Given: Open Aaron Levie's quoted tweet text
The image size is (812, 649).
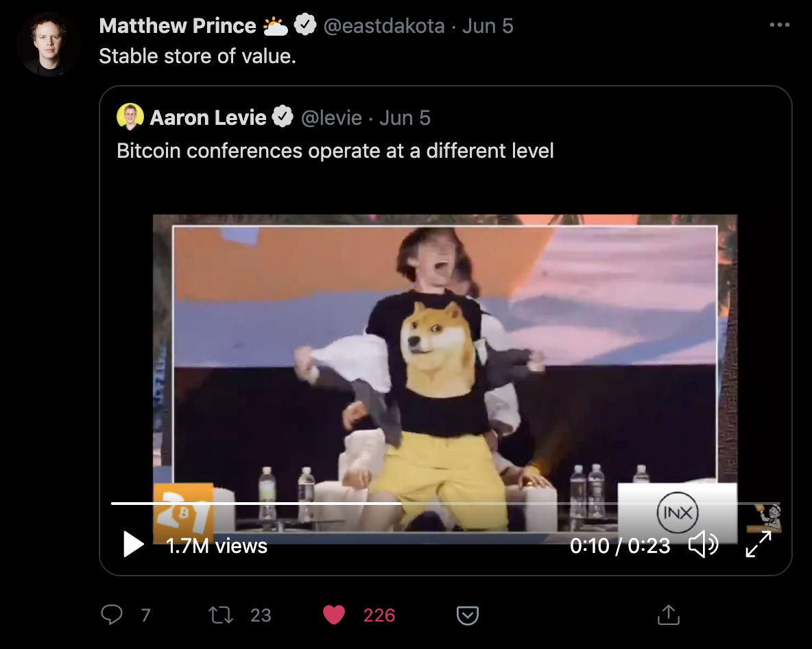Looking at the screenshot, I should (x=335, y=150).
